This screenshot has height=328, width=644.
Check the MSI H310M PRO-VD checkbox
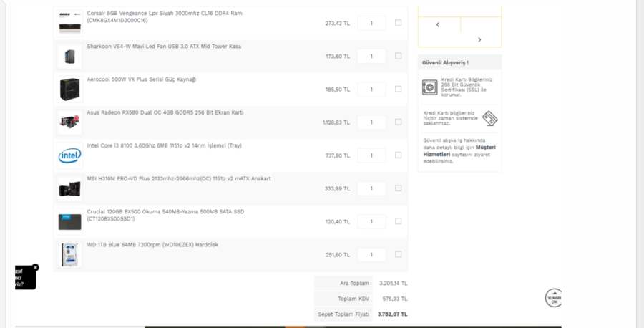click(x=398, y=188)
